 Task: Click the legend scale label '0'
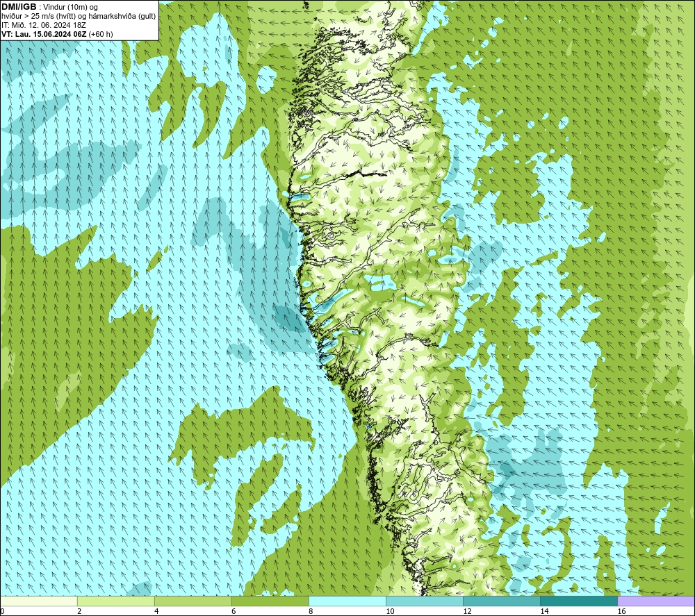(2, 611)
